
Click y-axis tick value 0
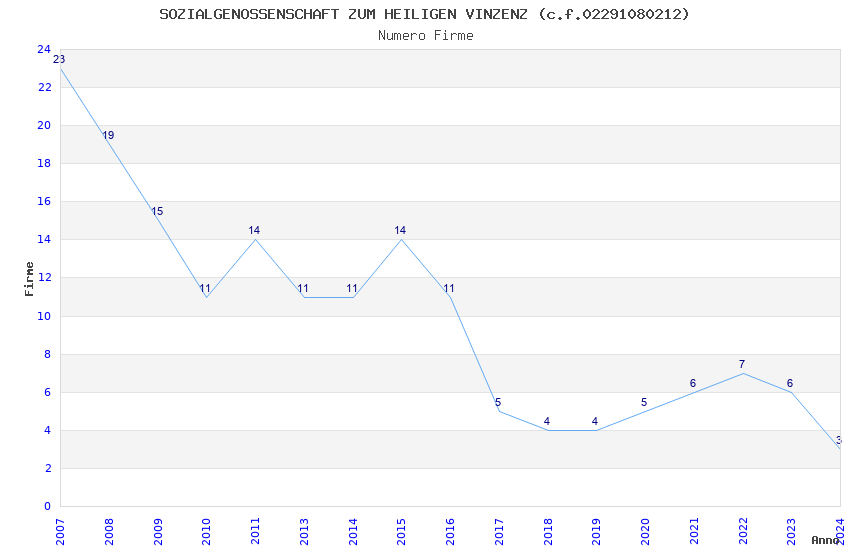[47, 506]
